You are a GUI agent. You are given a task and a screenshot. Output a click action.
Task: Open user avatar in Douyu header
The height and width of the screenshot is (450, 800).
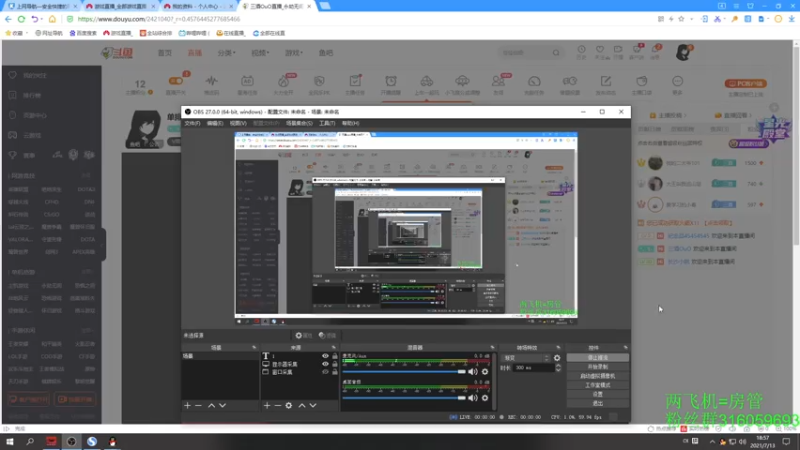[683, 52]
